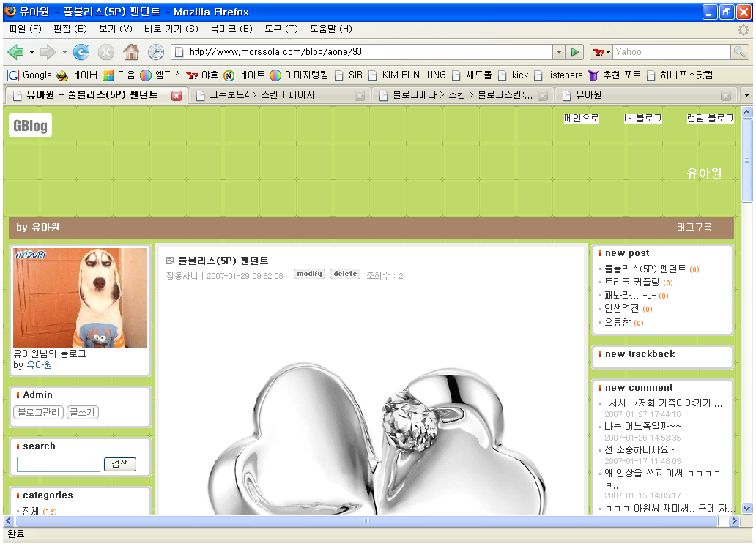
Task: Open the 도구 (T) menu
Action: tap(281, 29)
